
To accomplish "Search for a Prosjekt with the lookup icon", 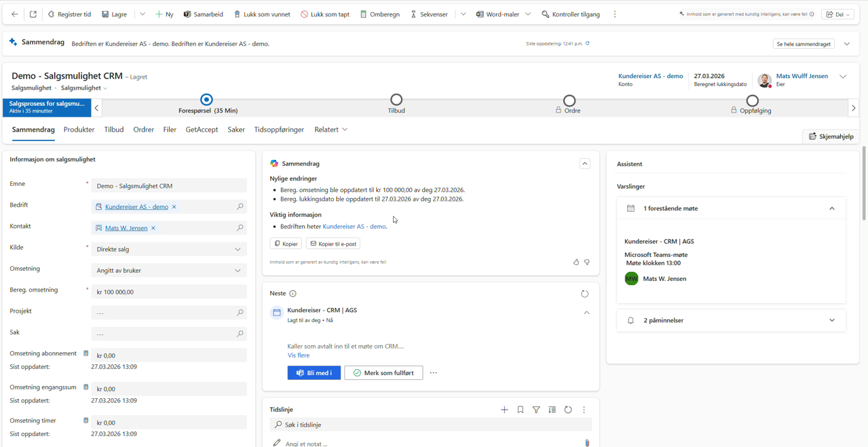I will click(240, 313).
